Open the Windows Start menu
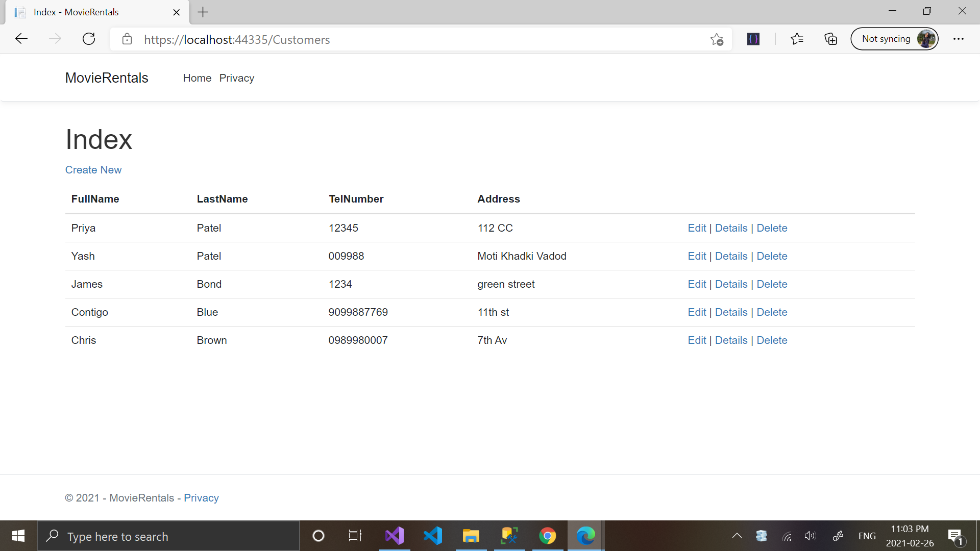 [x=18, y=536]
